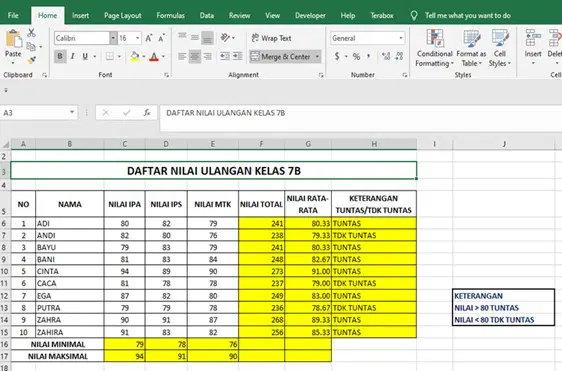Screen dimensions: 562x371
Task: Toggle Italic formatting
Action: click(73, 56)
